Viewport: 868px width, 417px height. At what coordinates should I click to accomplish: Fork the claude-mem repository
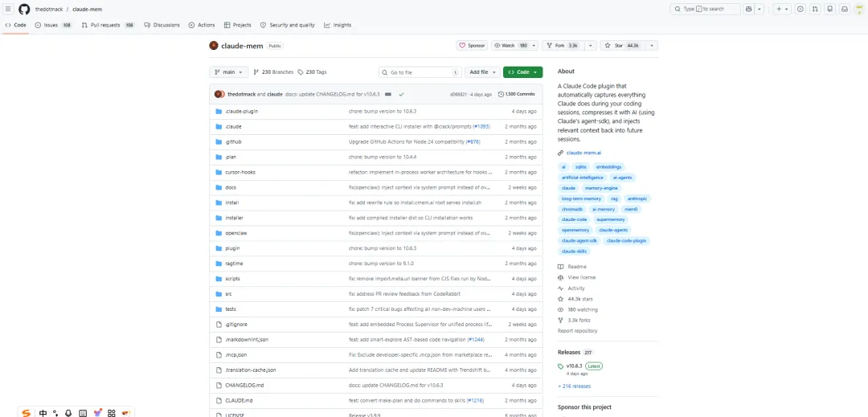tap(563, 45)
